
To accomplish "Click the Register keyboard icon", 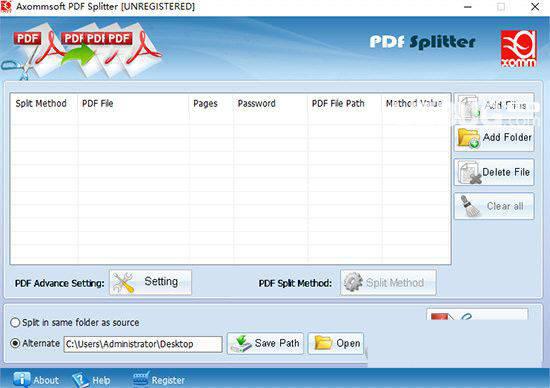I will pos(141,379).
